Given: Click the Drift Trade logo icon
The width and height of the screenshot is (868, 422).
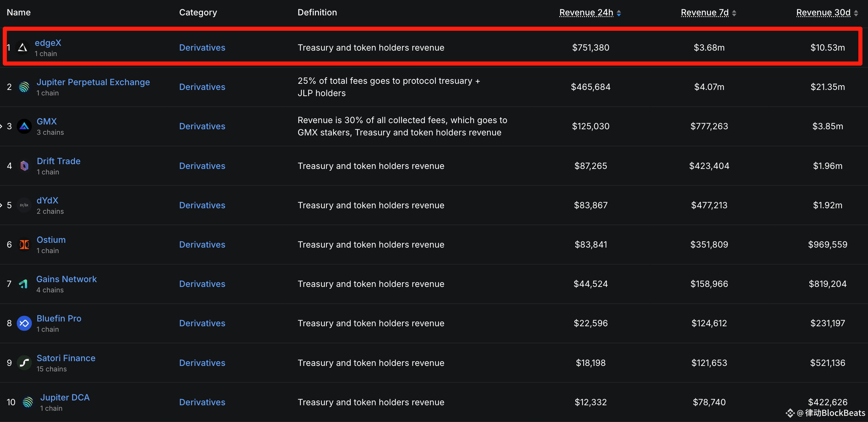Looking at the screenshot, I should click(24, 166).
